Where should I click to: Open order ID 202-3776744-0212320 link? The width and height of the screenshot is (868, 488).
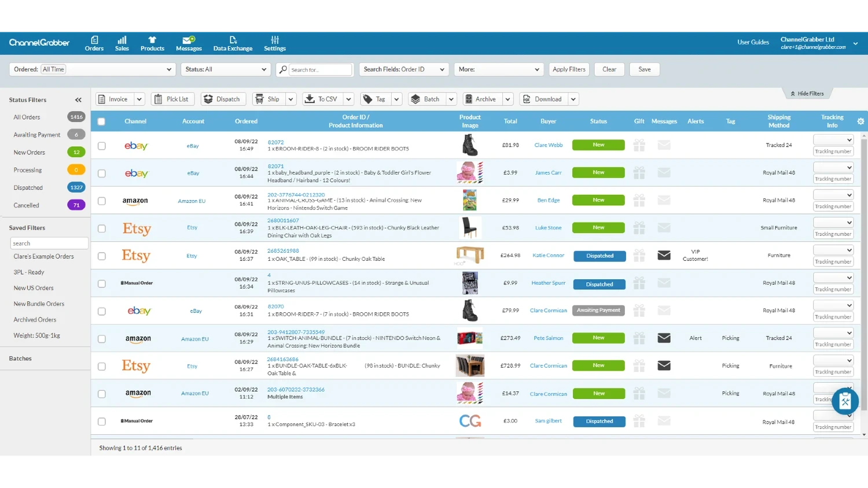pos(296,195)
